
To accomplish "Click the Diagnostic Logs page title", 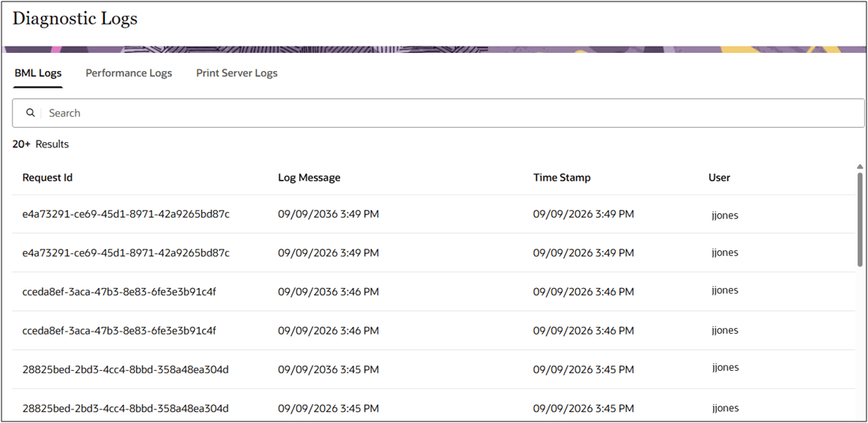I will pyautogui.click(x=75, y=19).
